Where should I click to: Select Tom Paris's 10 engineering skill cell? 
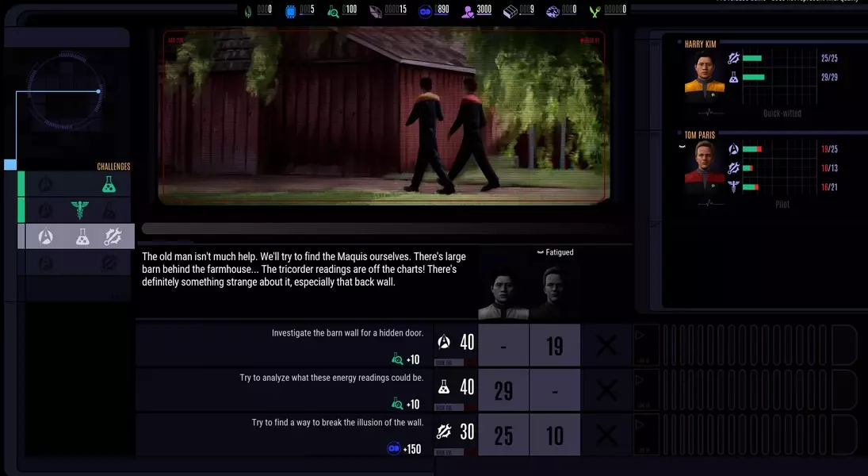pos(555,434)
